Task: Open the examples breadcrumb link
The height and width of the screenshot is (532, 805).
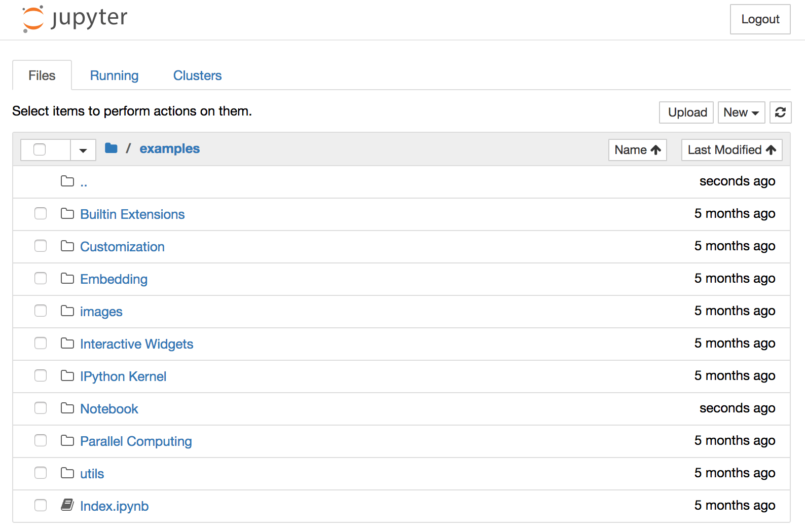Action: point(169,148)
